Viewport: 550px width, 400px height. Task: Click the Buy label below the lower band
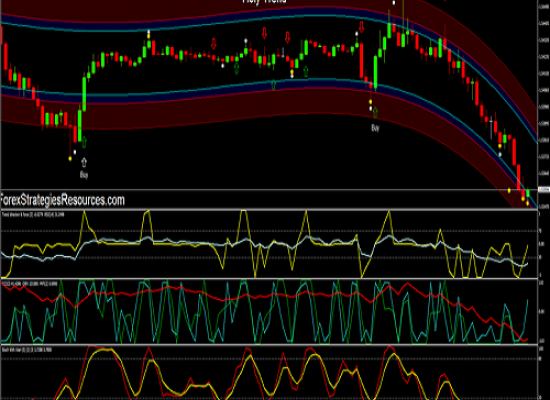[x=375, y=128]
